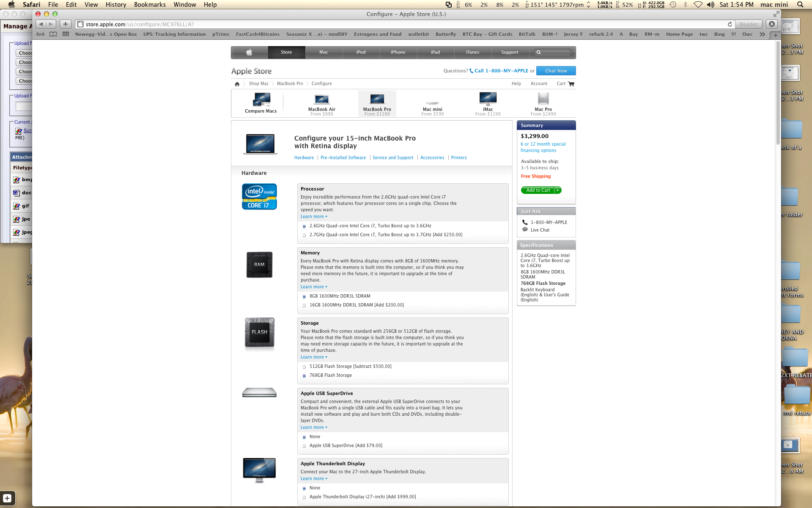Select 2.7GHz Quad-core processor option
Screen dimensions: 812x508
pos(304,235)
